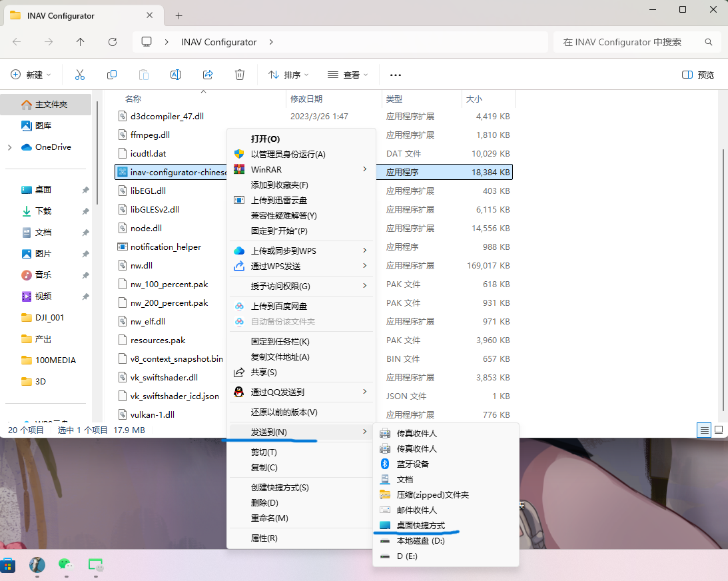This screenshot has width=728, height=581.
Task: Choose 发送到(N) in the context menu
Action: pos(301,432)
